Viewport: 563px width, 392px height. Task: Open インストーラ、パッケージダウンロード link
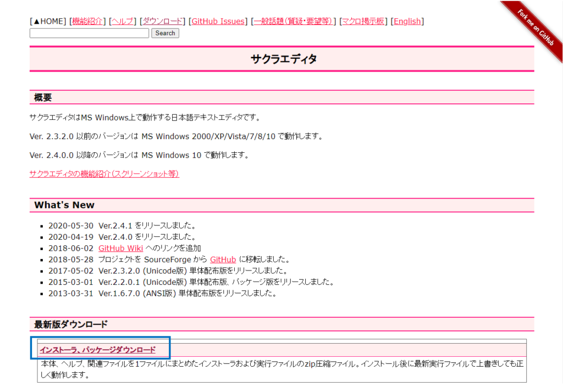click(x=98, y=350)
